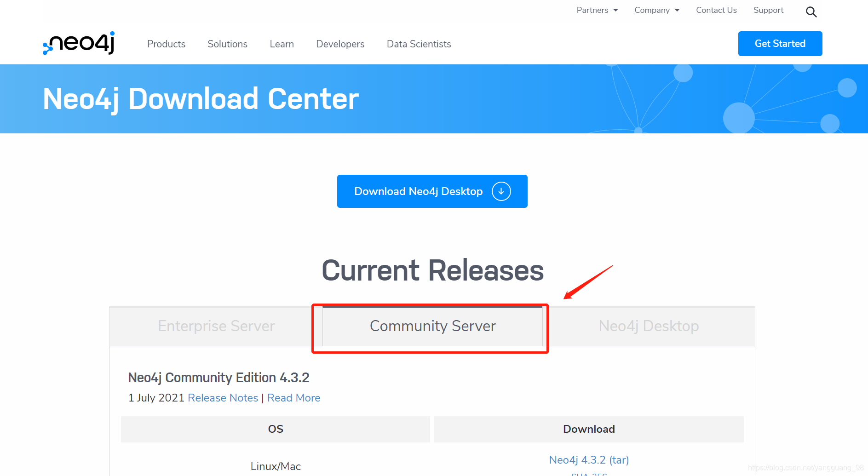The height and width of the screenshot is (476, 868).
Task: Click the Get Started button
Action: coord(780,44)
